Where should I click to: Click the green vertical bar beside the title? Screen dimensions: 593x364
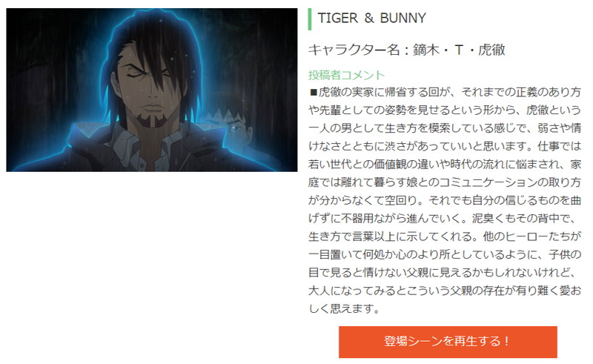pyautogui.click(x=310, y=19)
